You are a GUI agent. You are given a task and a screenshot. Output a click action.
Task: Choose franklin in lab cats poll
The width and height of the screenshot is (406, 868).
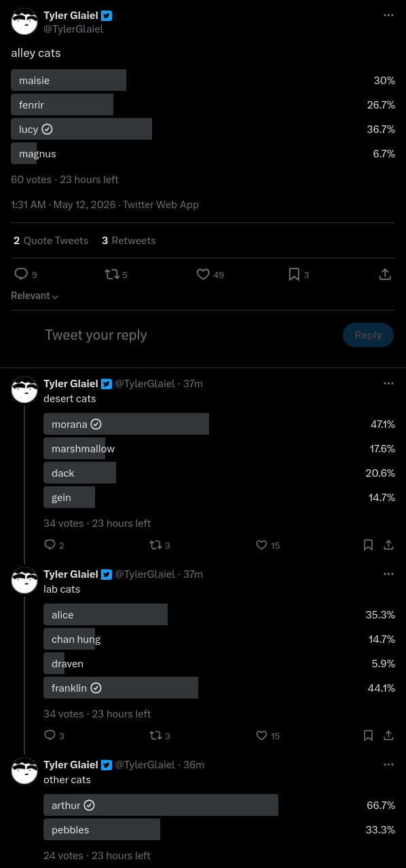click(219, 688)
